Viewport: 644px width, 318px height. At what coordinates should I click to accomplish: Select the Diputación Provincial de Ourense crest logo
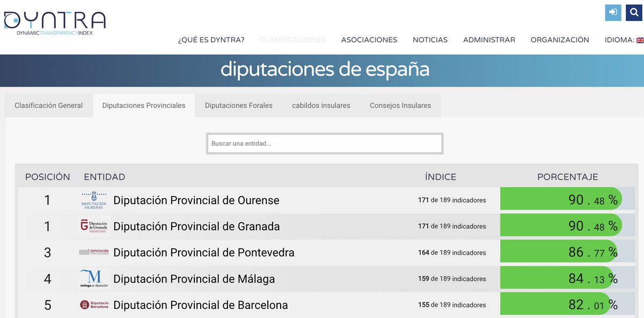94,199
